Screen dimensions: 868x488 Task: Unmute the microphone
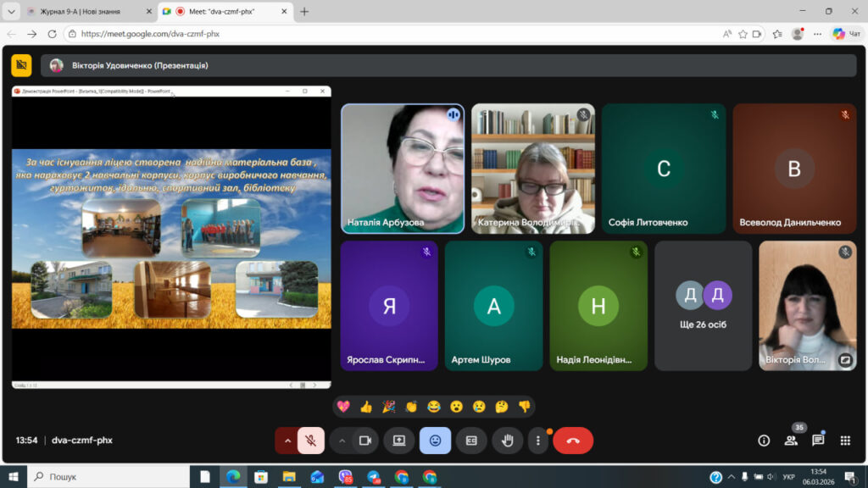pyautogui.click(x=311, y=441)
